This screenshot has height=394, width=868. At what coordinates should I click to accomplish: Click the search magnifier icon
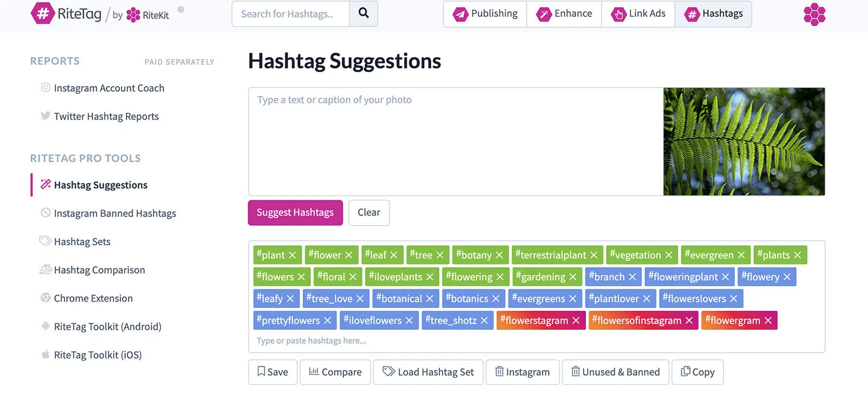click(363, 14)
